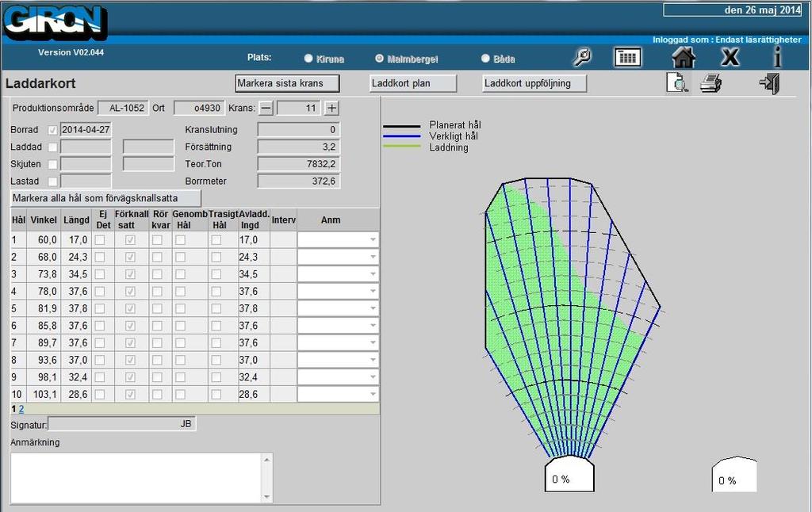The width and height of the screenshot is (812, 512).
Task: Toggle the Lastad checkbox
Action: point(52,181)
